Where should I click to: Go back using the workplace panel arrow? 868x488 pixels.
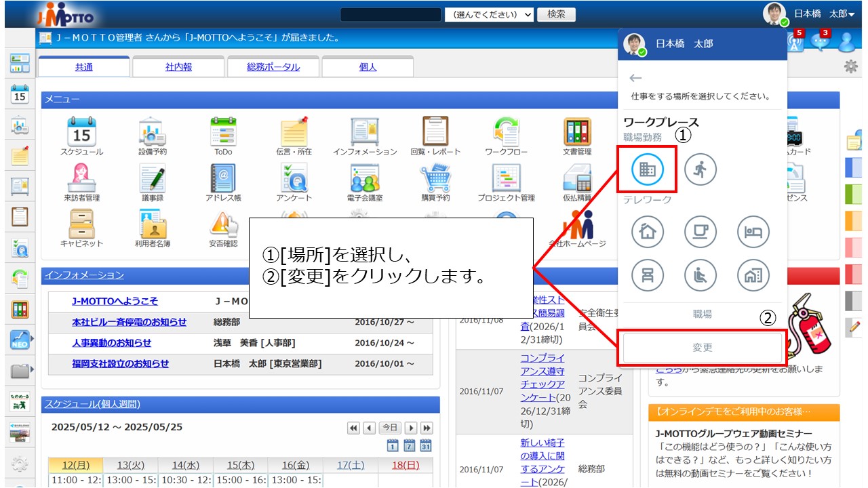tap(635, 78)
